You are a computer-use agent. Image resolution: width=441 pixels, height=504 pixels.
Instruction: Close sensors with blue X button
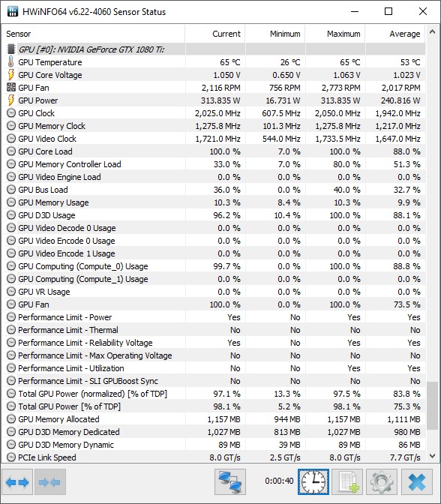(417, 481)
